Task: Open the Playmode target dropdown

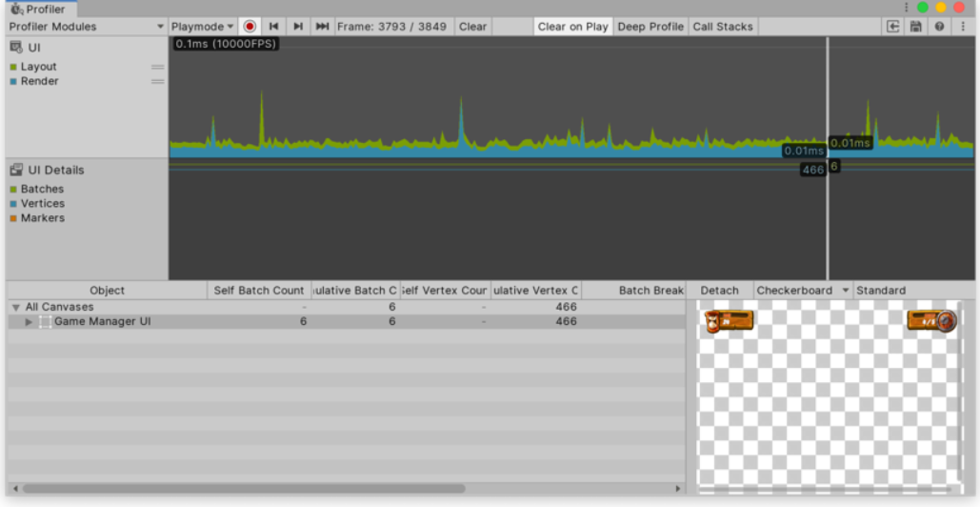Action: coord(202,27)
